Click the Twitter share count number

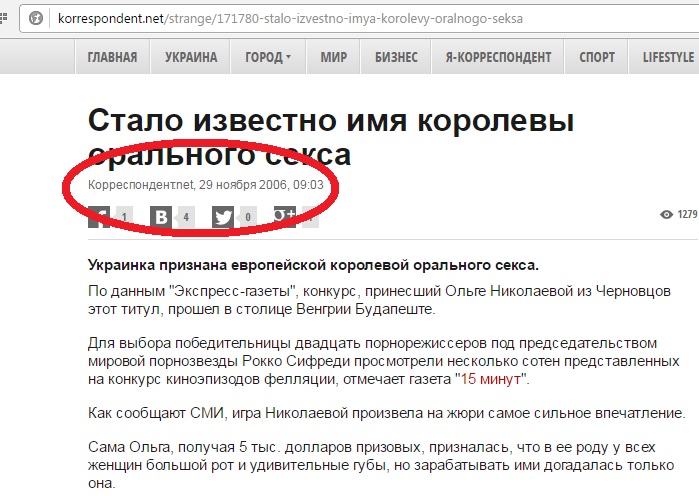click(x=248, y=216)
